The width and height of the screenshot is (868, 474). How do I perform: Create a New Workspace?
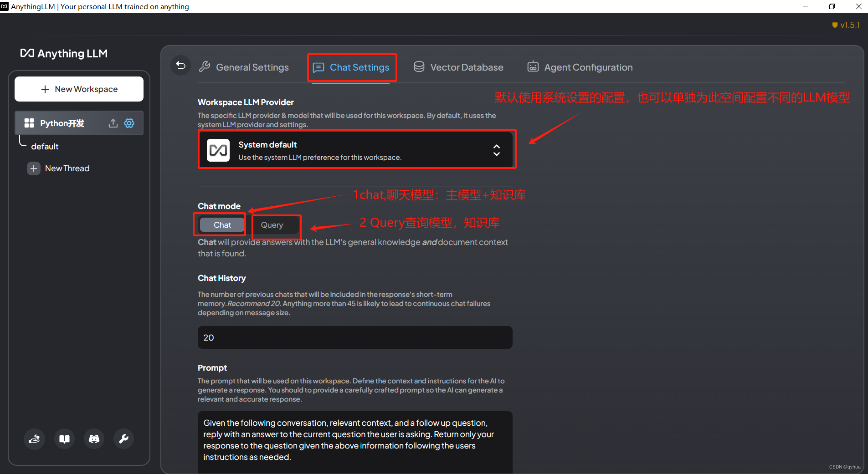(79, 89)
